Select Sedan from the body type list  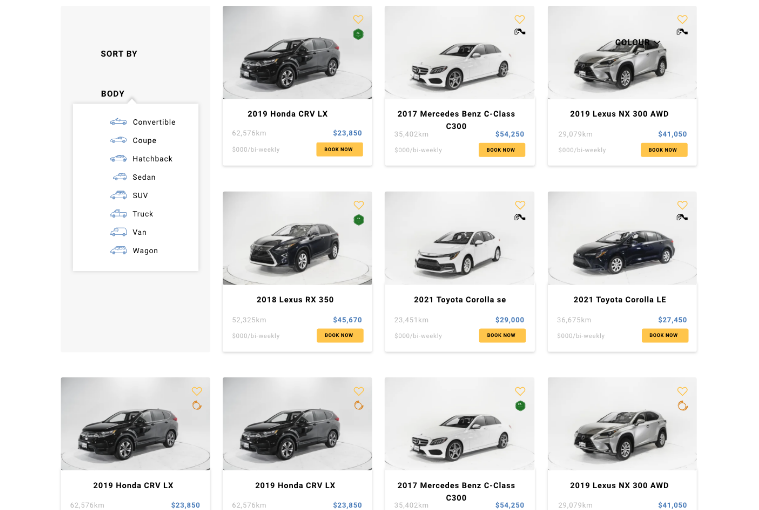coord(144,177)
